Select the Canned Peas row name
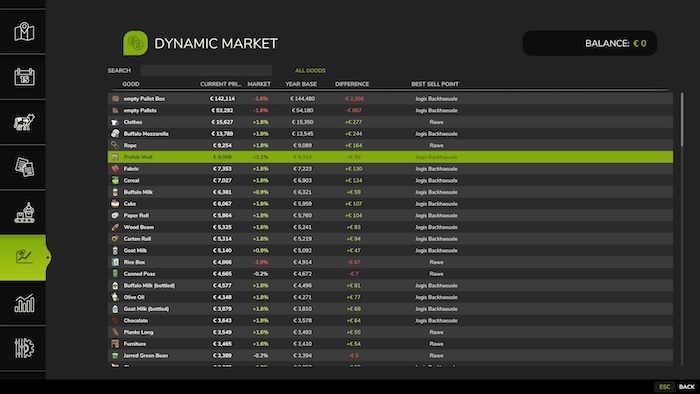 [139, 274]
